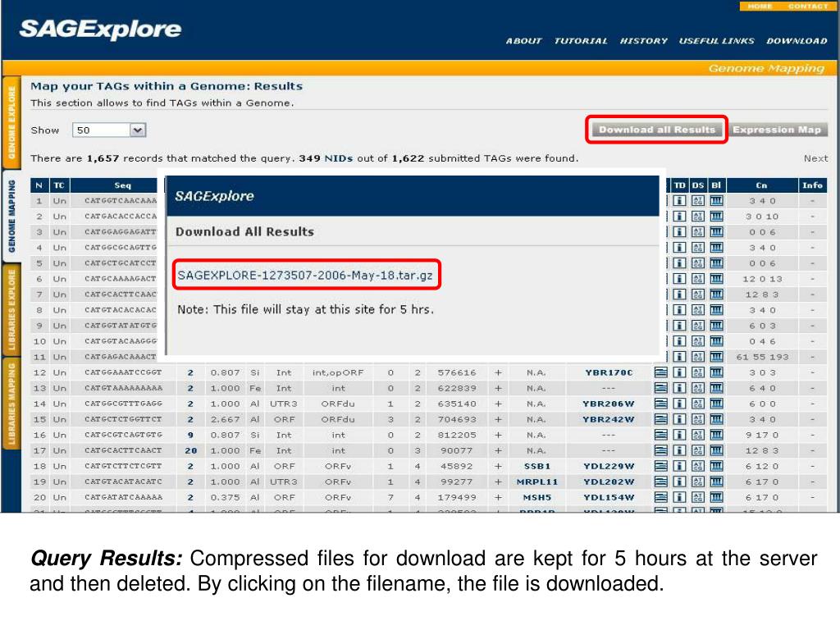Viewport: 840px width, 630px height.
Task: Open the Show 50 records dropdown
Action: [109, 130]
